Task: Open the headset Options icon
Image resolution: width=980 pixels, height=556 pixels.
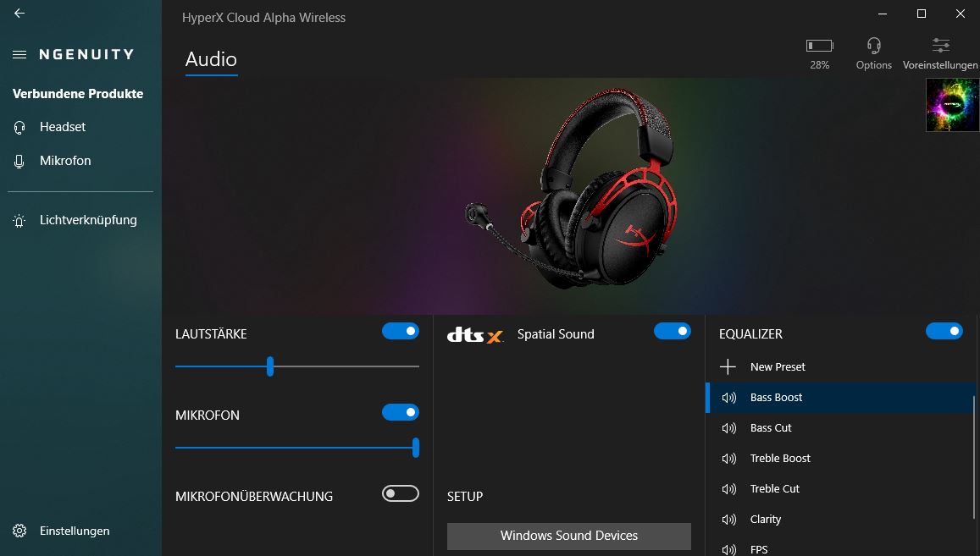Action: pyautogui.click(x=873, y=46)
